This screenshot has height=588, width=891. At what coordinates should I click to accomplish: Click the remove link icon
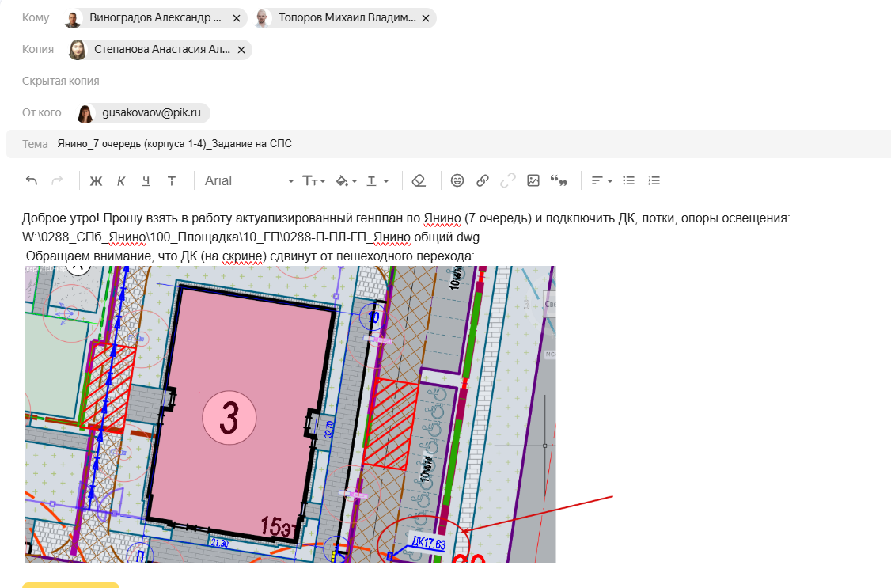point(507,180)
